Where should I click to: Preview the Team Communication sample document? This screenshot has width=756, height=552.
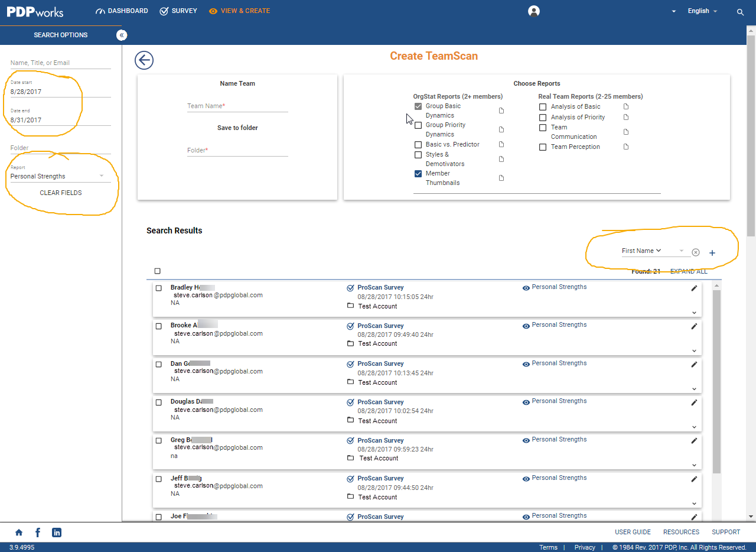[x=626, y=132]
